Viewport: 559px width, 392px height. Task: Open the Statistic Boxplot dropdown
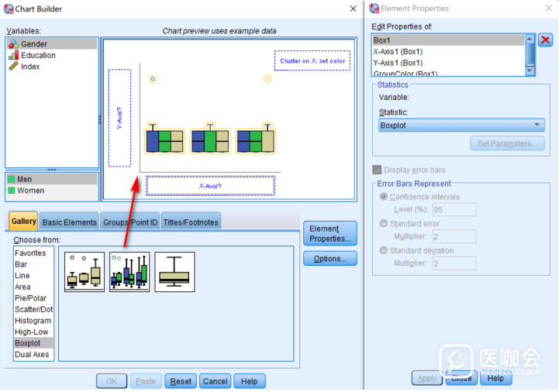pyautogui.click(x=461, y=126)
